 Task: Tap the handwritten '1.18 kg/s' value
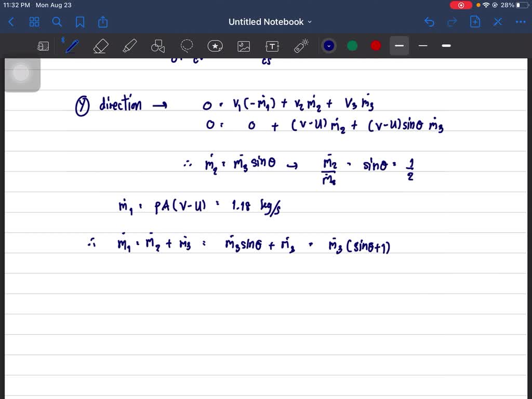coord(256,206)
